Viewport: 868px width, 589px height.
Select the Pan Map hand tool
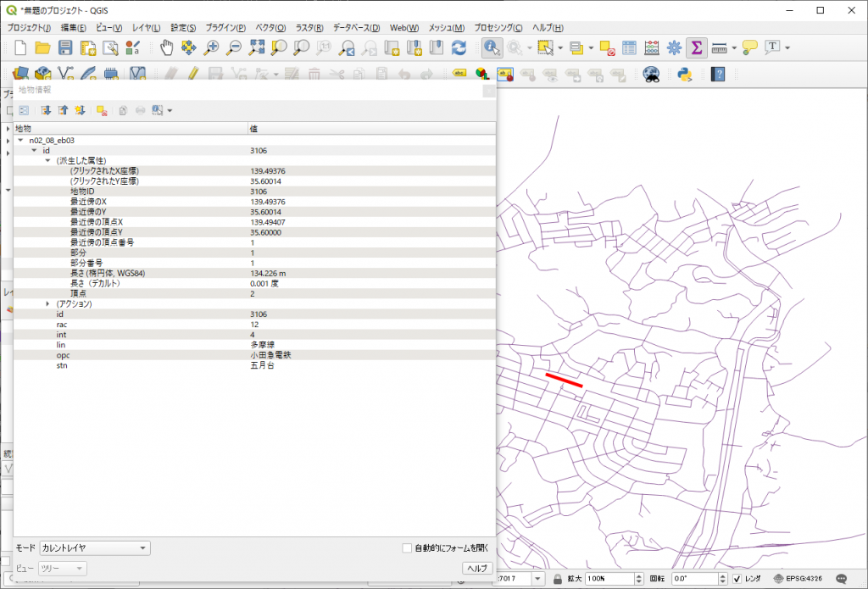pyautogui.click(x=167, y=48)
